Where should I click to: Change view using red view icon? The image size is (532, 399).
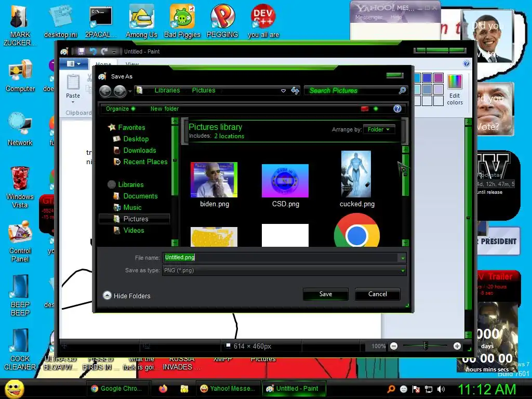click(x=365, y=109)
